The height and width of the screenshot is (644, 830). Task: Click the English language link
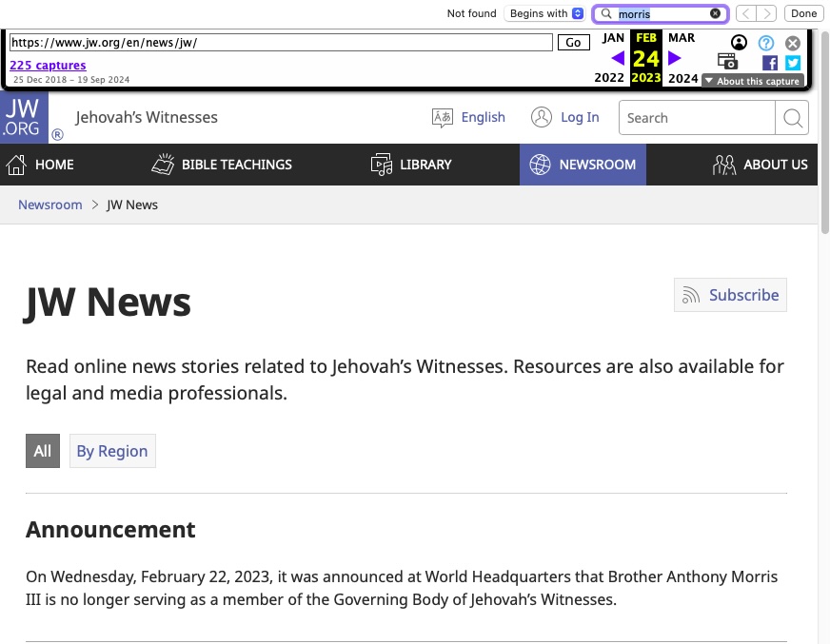[x=483, y=117]
